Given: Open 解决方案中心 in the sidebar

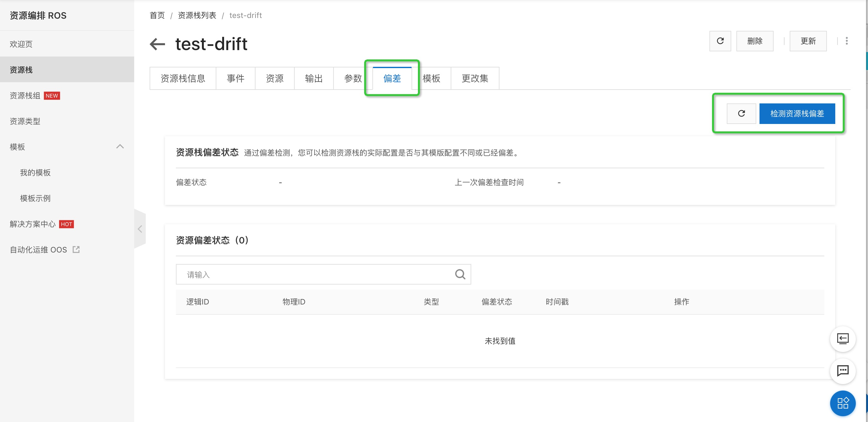Looking at the screenshot, I should [67, 224].
